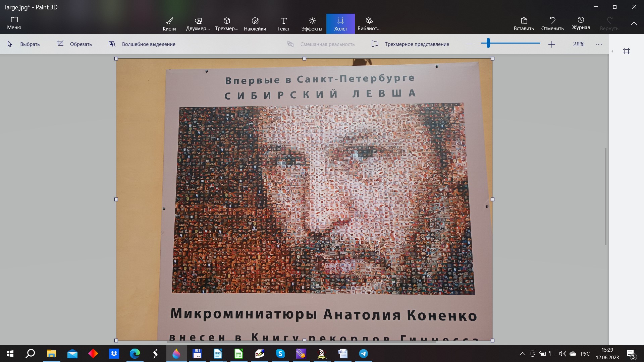Open the Windows Start menu
Screen dimensions: 644x362
[x=10, y=354]
